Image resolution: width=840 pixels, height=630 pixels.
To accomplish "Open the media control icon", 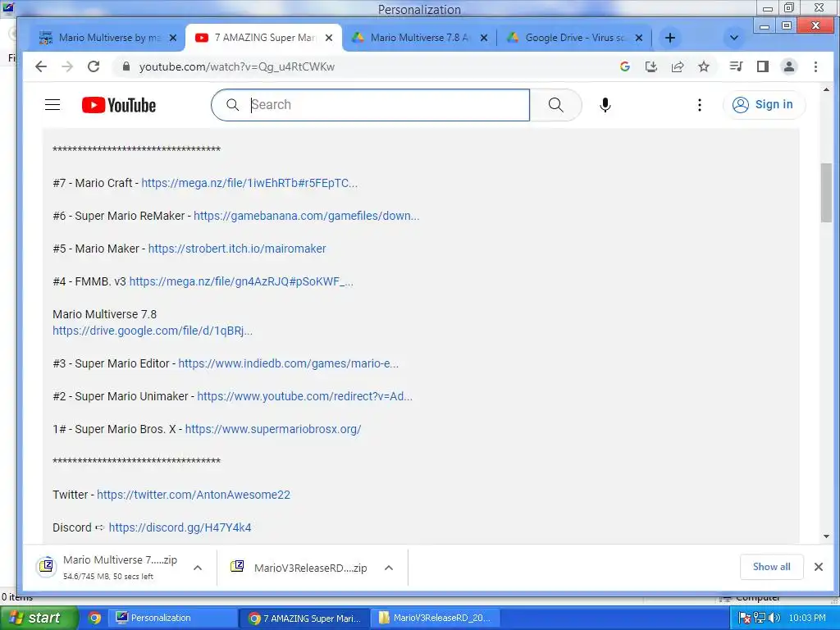I will coord(736,66).
